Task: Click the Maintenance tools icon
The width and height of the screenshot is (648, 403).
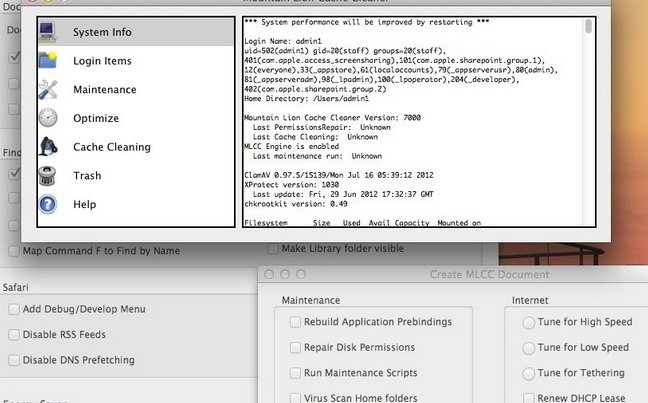Action: [x=48, y=89]
